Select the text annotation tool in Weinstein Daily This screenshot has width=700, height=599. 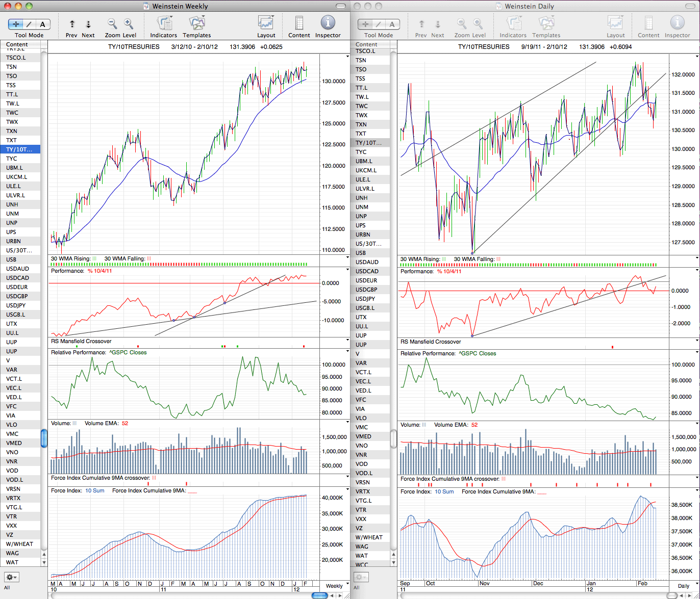pyautogui.click(x=392, y=24)
